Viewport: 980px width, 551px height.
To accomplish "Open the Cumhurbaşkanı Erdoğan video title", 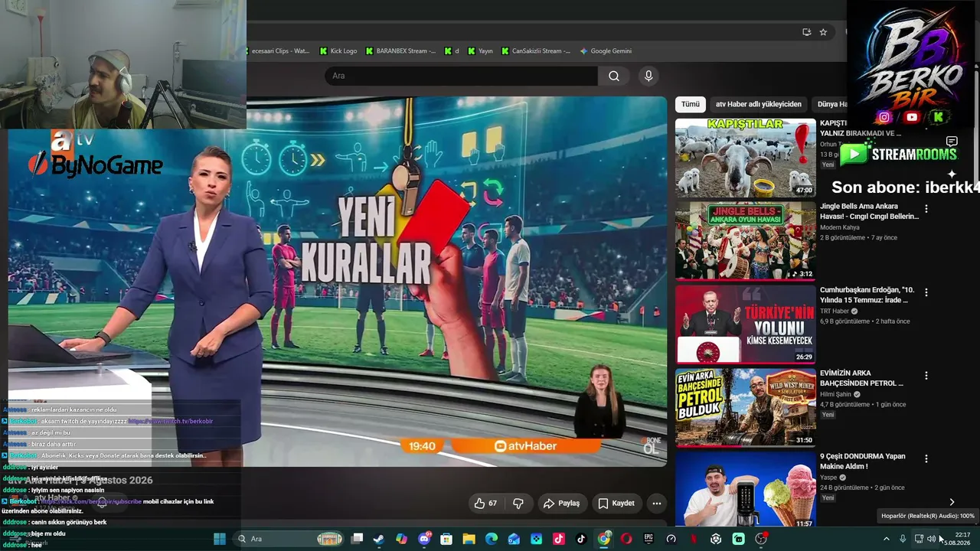I will 867,295.
